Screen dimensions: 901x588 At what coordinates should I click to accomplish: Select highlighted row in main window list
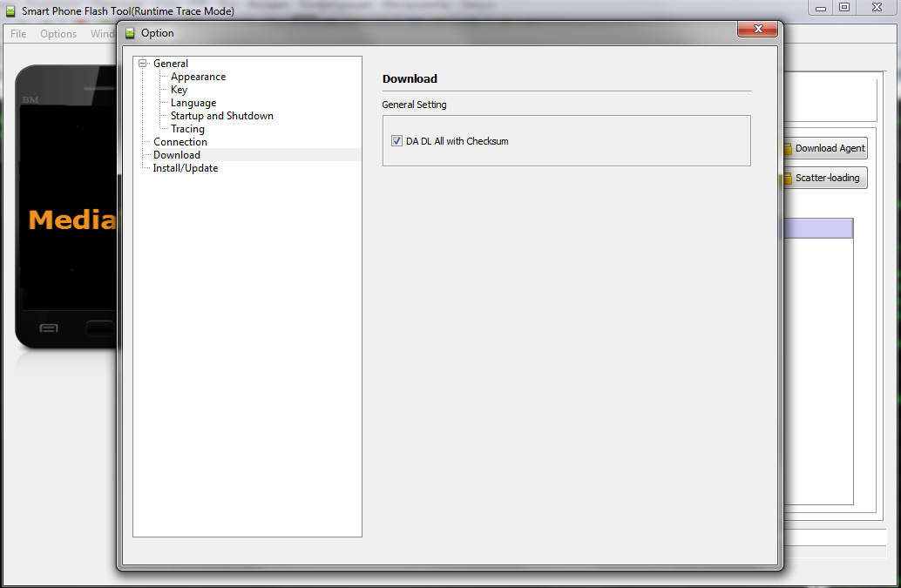point(818,228)
